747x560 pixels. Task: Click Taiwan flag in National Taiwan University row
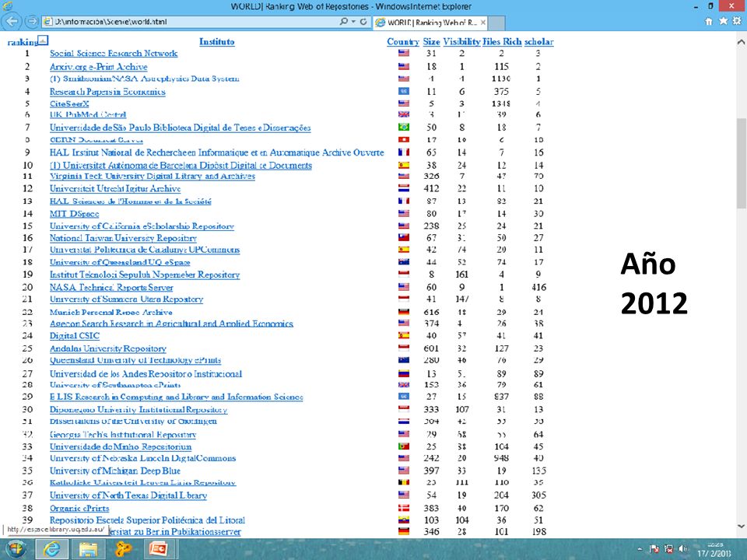point(404,238)
